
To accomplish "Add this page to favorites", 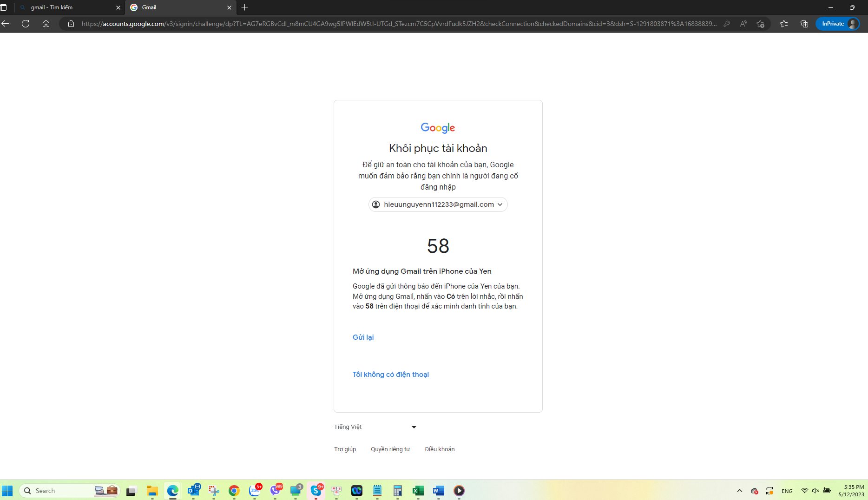I will pyautogui.click(x=760, y=24).
